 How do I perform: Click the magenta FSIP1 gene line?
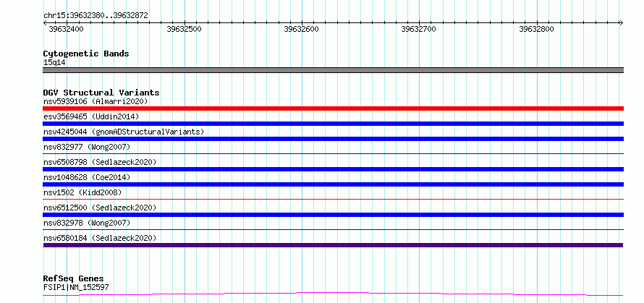click(333, 294)
